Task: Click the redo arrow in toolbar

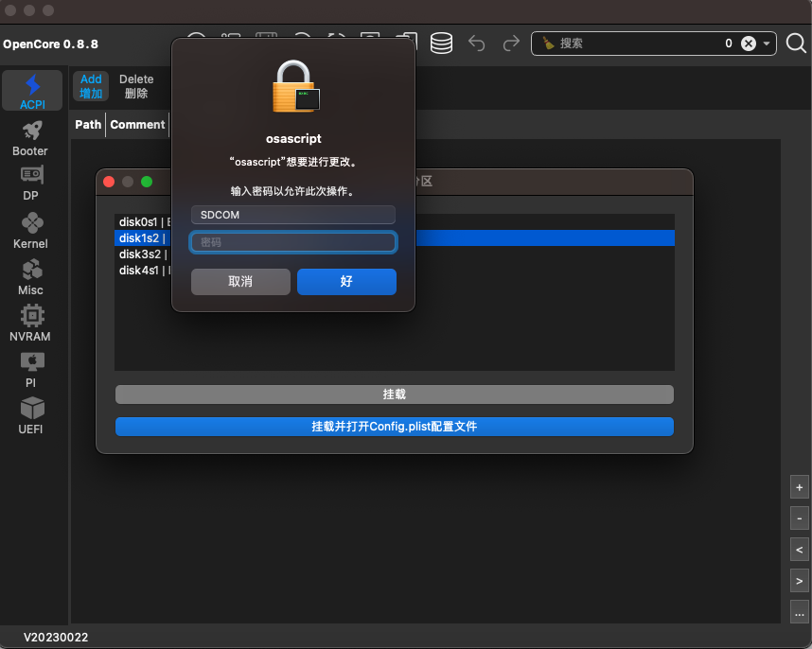Action: click(511, 43)
